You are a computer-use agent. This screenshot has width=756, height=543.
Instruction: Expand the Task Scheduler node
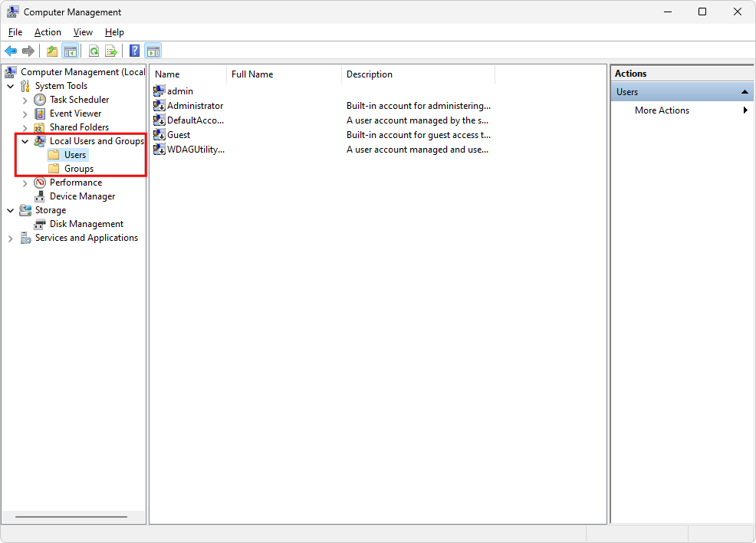25,100
